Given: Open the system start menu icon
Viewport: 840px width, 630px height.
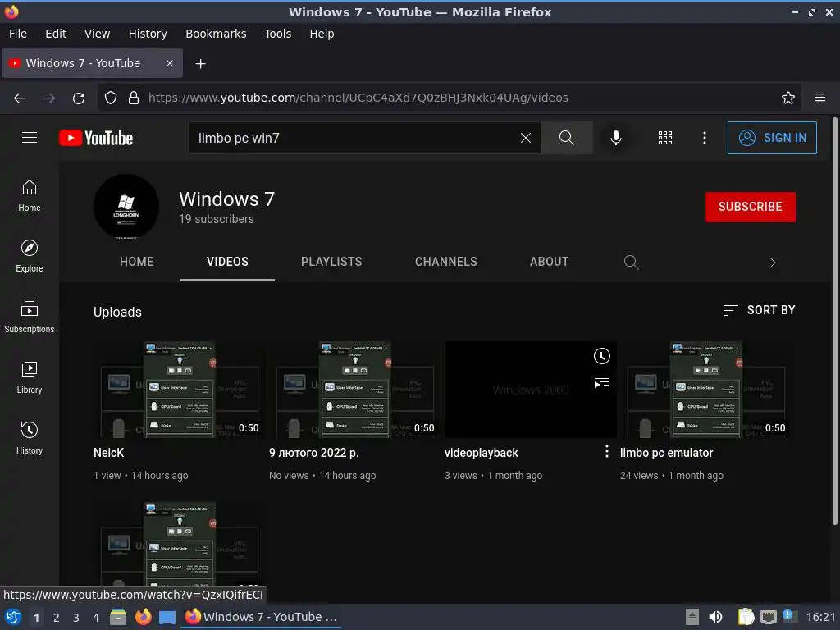Looking at the screenshot, I should coord(12,617).
